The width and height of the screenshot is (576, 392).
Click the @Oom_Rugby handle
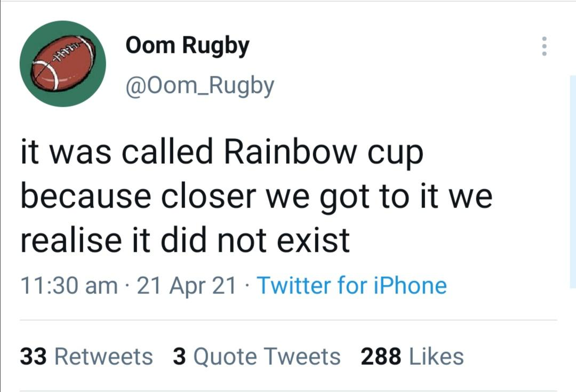pyautogui.click(x=199, y=85)
